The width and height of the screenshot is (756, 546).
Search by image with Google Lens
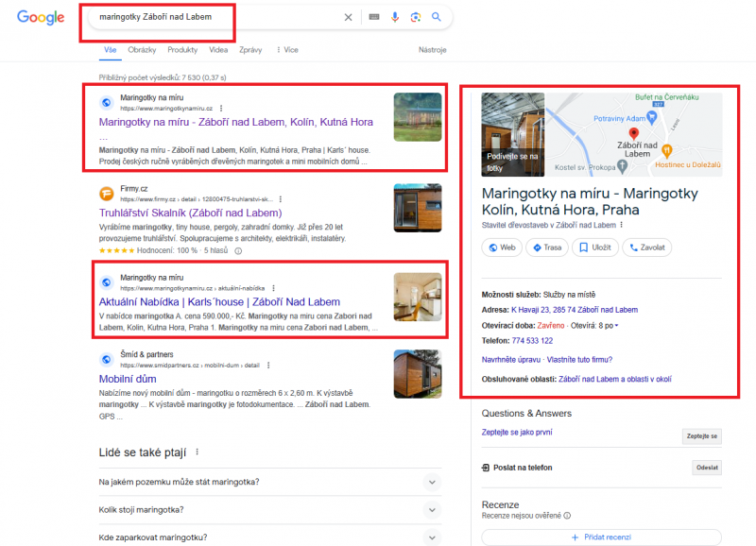[416, 17]
